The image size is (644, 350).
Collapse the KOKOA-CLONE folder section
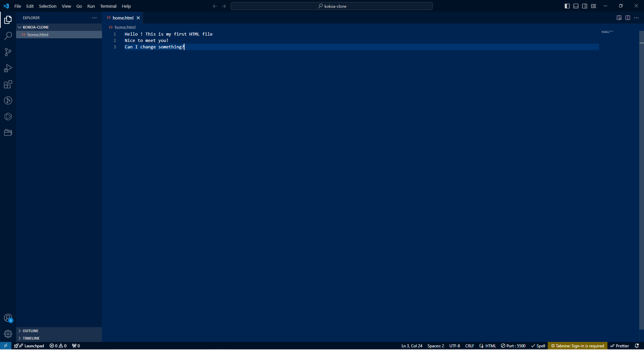pyautogui.click(x=59, y=27)
